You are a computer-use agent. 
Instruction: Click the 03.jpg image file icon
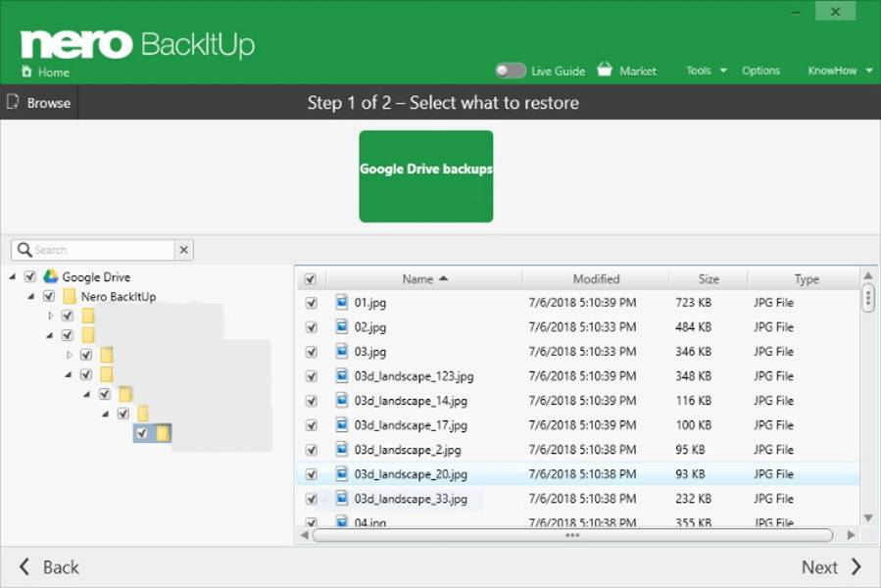pos(342,352)
